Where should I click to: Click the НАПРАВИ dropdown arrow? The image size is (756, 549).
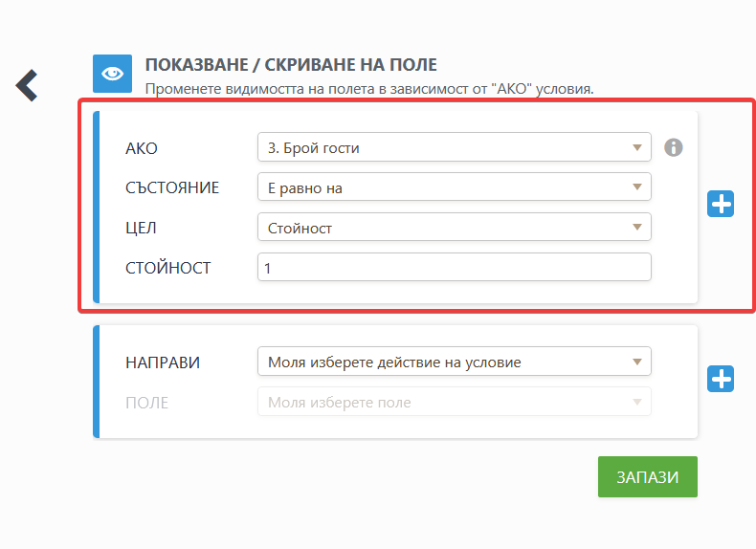[x=637, y=362]
